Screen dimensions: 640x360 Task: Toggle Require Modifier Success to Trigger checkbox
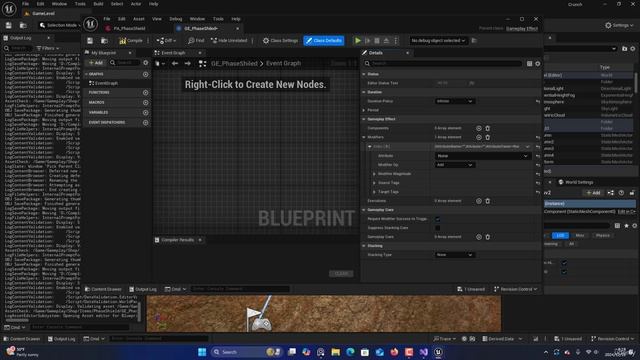pyautogui.click(x=438, y=219)
